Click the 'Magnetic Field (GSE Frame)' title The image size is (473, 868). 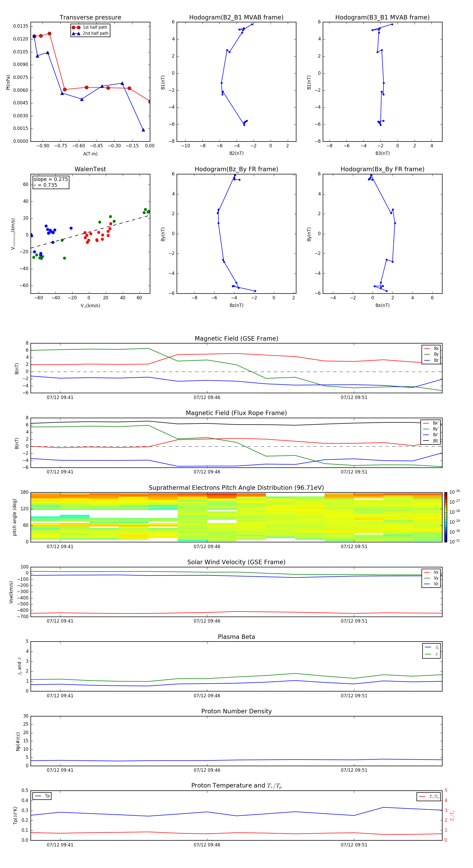pyautogui.click(x=236, y=339)
